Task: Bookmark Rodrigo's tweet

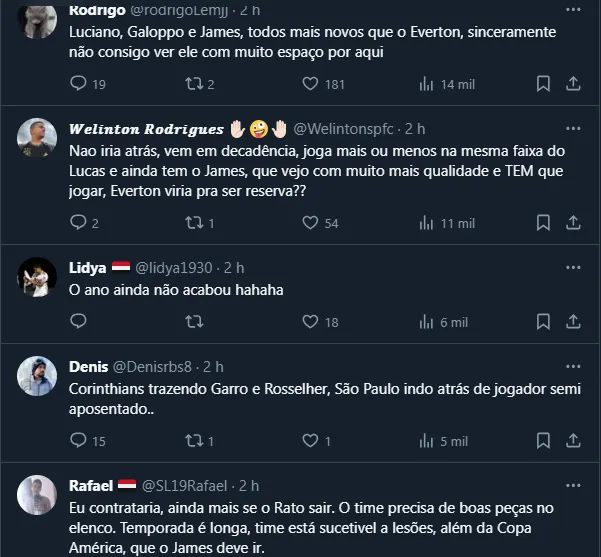Action: pos(543,85)
